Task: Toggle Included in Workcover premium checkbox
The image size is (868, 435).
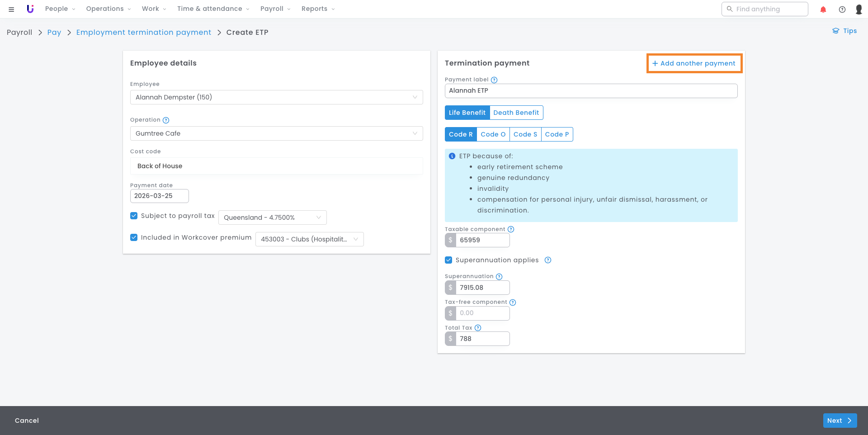Action: [x=134, y=237]
